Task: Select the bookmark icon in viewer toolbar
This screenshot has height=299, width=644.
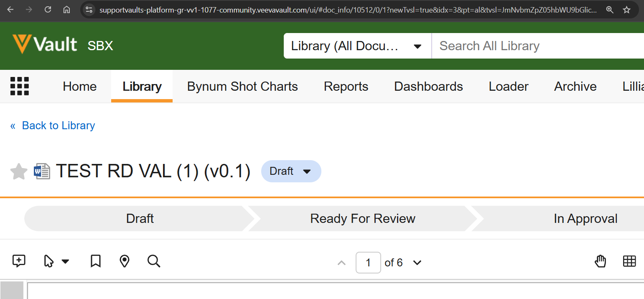Action: click(x=96, y=261)
